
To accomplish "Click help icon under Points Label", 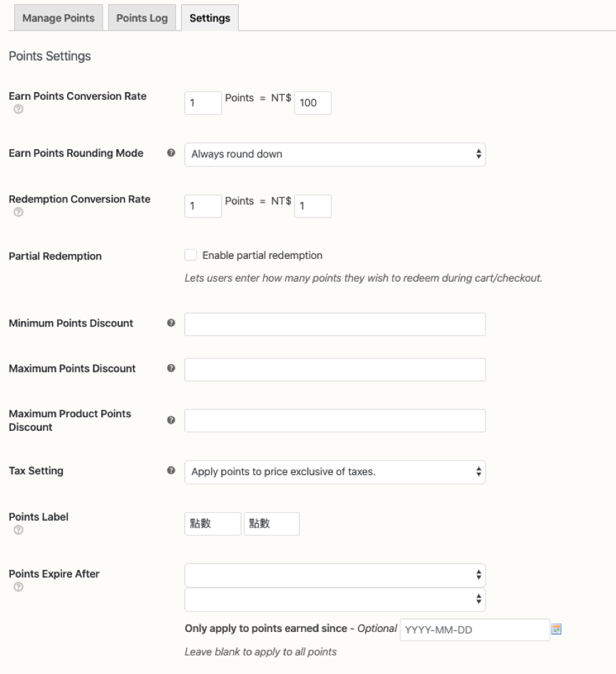I will [x=18, y=531].
